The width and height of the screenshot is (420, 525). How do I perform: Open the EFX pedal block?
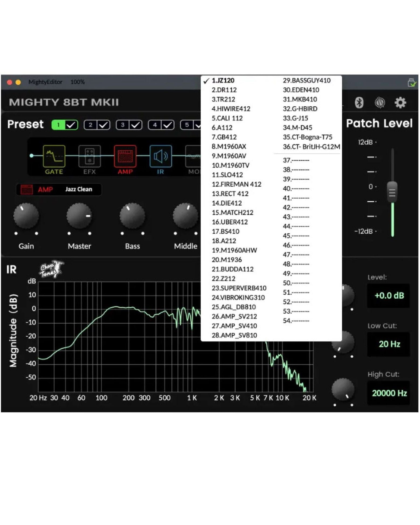pos(89,156)
